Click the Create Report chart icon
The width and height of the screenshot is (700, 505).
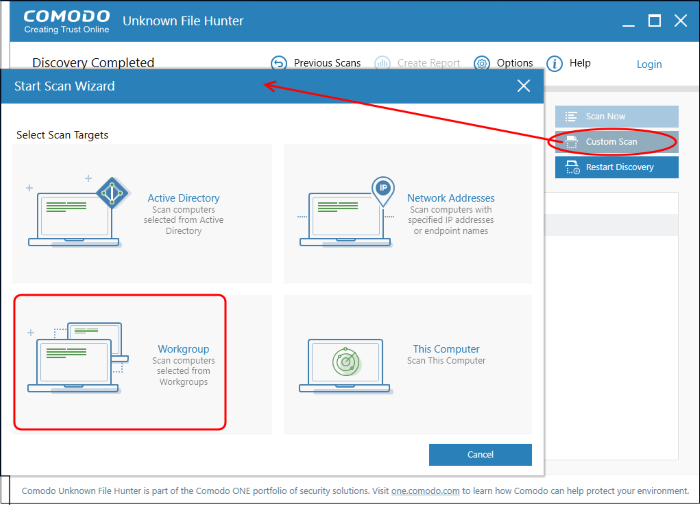(382, 63)
